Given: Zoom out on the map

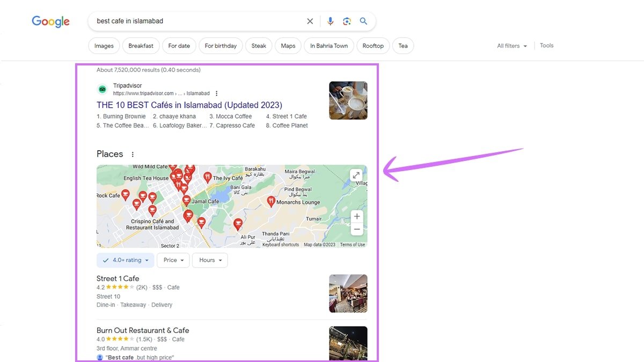Looking at the screenshot, I should coord(357,230).
